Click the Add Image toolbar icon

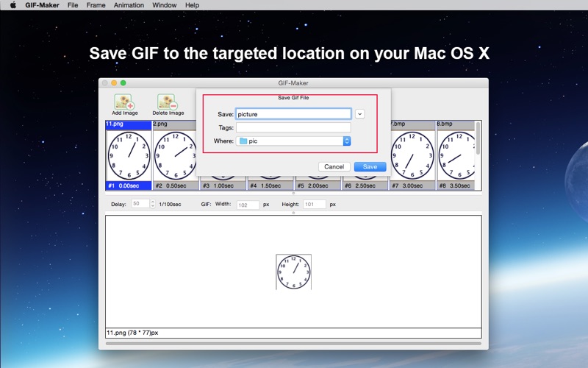click(124, 105)
